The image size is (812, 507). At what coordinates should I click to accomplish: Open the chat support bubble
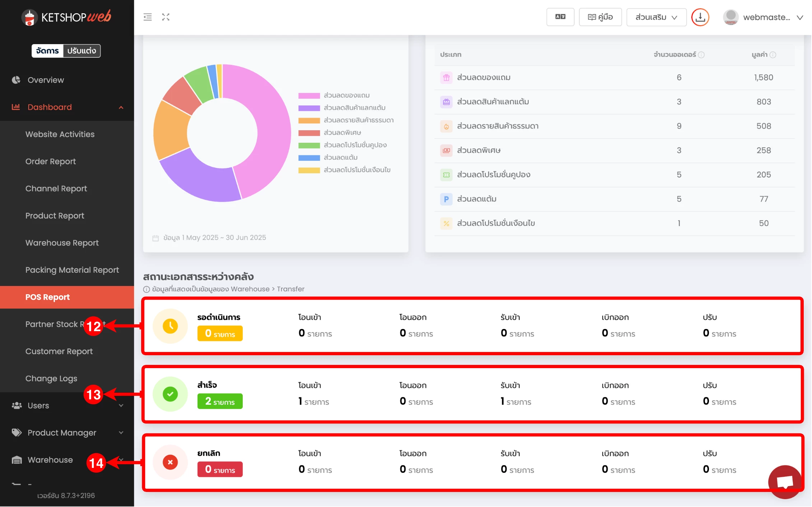785,482
